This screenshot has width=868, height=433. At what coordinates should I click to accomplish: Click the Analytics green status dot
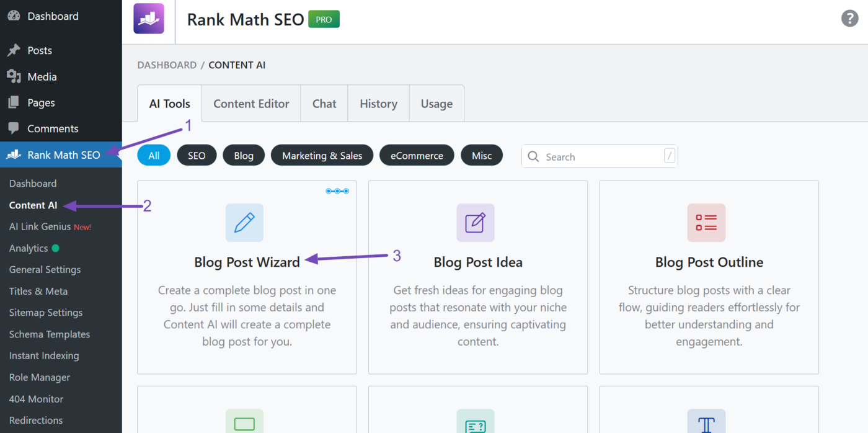[55, 248]
